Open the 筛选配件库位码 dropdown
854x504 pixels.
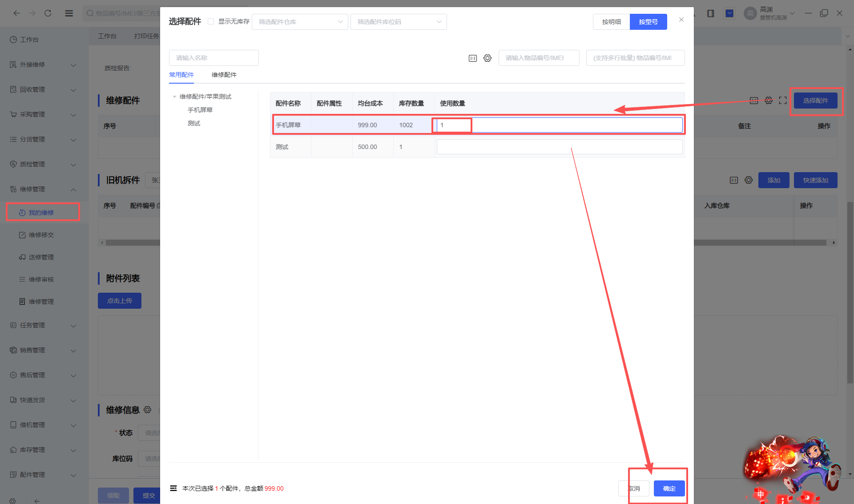[399, 22]
